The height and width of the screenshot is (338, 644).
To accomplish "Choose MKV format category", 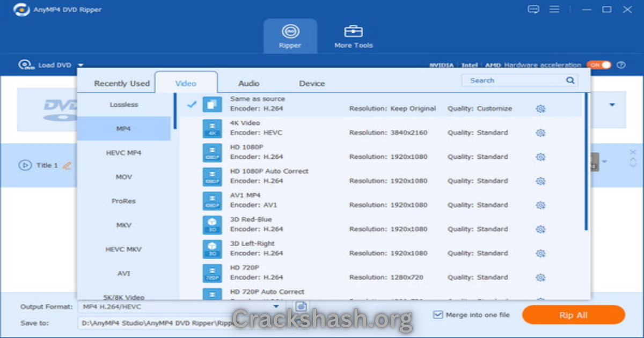I will pos(124,225).
